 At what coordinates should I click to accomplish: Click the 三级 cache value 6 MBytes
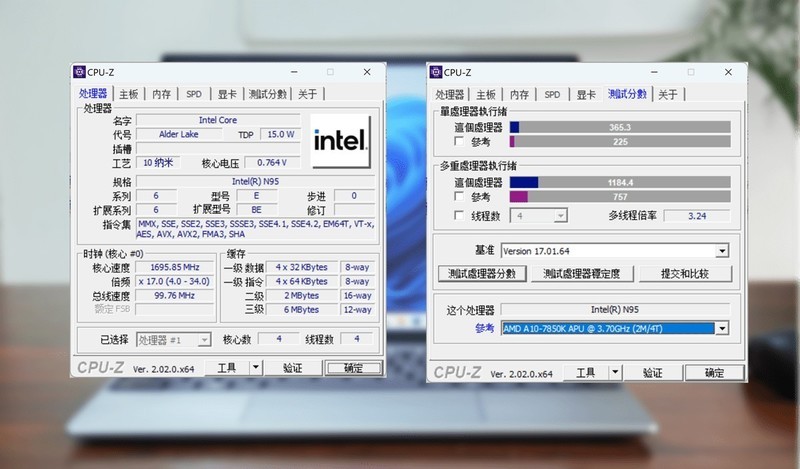tap(302, 309)
